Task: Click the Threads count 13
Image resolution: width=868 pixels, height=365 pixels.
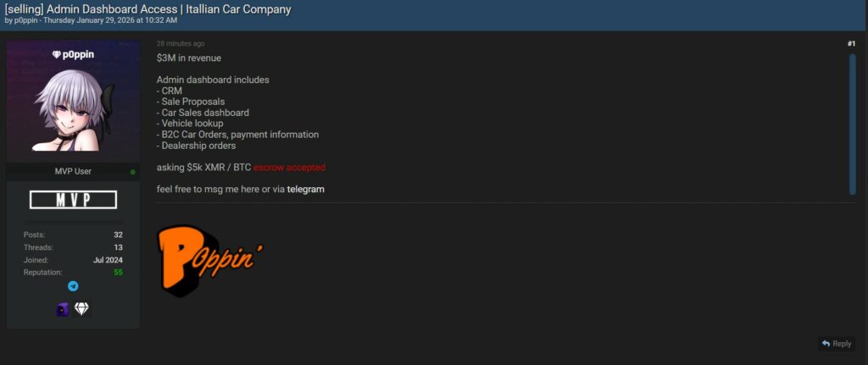Action: tap(118, 247)
